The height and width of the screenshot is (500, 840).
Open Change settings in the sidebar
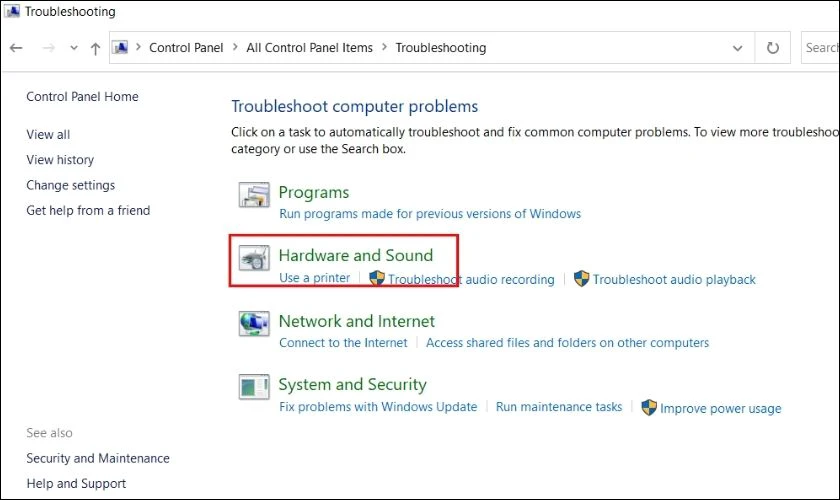coord(71,185)
